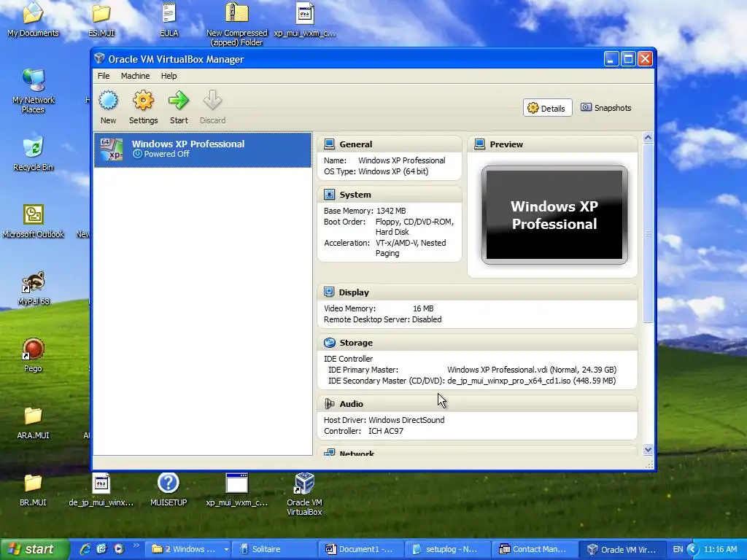The width and height of the screenshot is (747, 560).
Task: Click the Powered Off status text
Action: 167,154
